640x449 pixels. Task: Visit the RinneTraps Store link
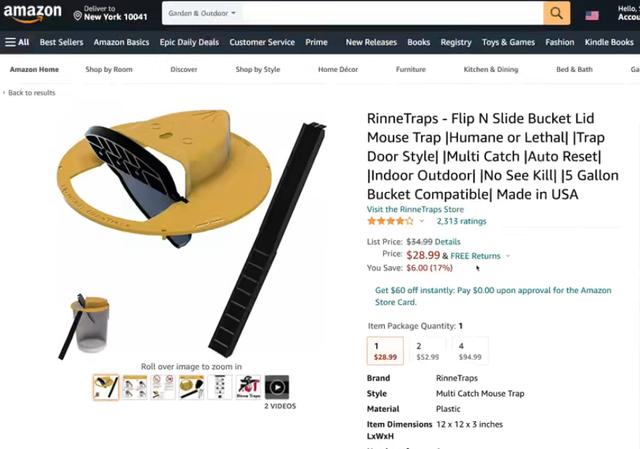pos(415,209)
